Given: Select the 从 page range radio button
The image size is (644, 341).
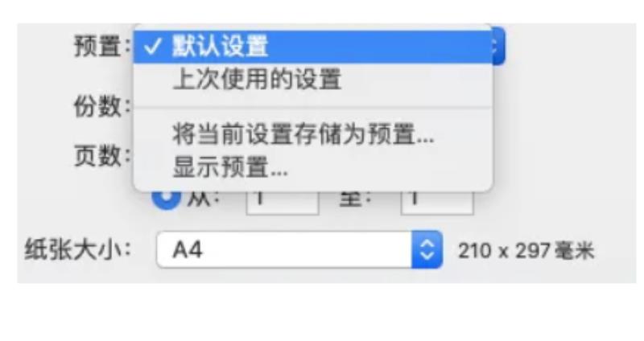Looking at the screenshot, I should [x=166, y=199].
